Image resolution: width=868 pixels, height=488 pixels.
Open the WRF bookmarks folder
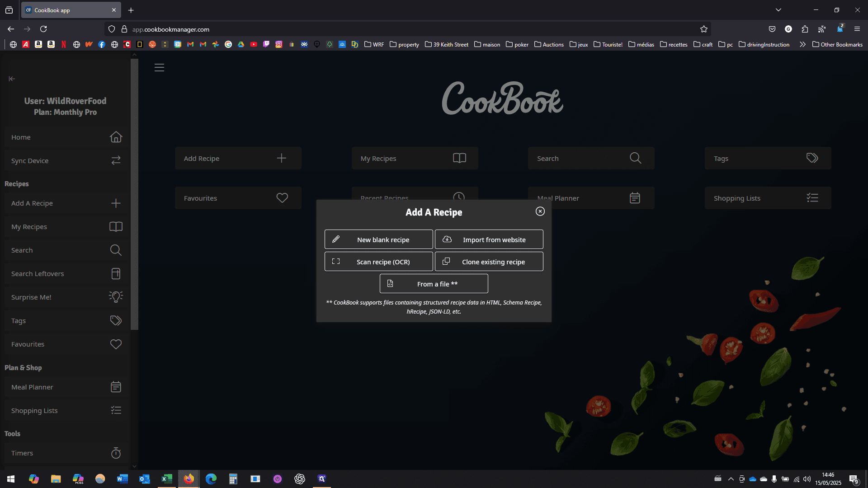point(374,44)
